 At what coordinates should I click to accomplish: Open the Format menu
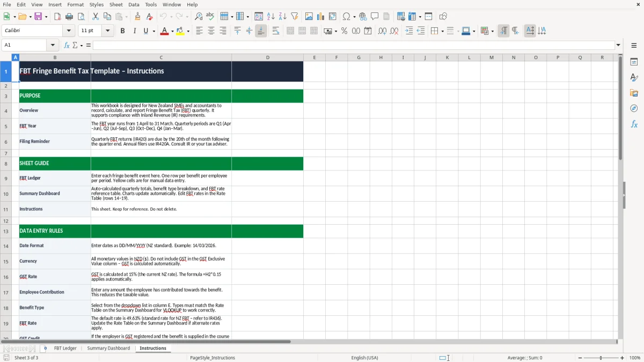point(75,4)
